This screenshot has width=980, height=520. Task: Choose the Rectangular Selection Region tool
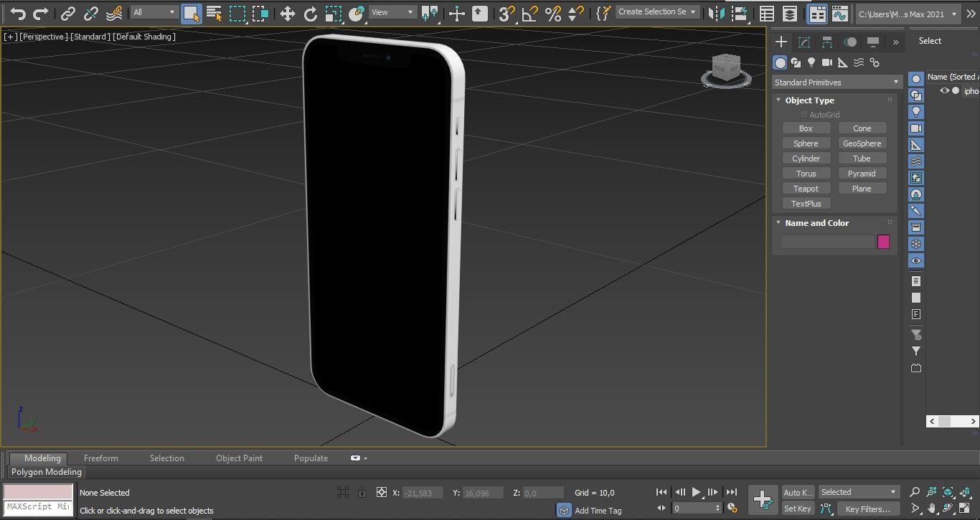point(237,13)
